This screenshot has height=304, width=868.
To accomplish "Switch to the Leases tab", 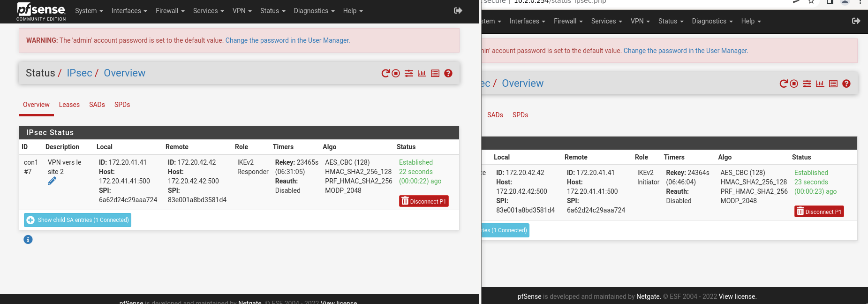I will tap(69, 105).
